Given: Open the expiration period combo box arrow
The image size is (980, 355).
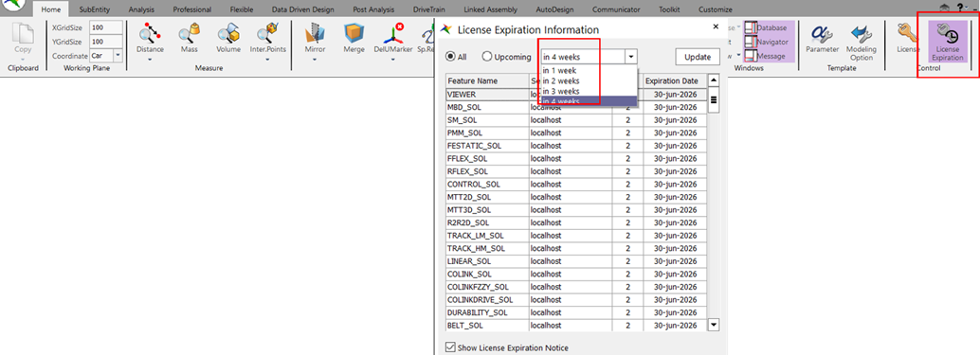Looking at the screenshot, I should coord(631,57).
